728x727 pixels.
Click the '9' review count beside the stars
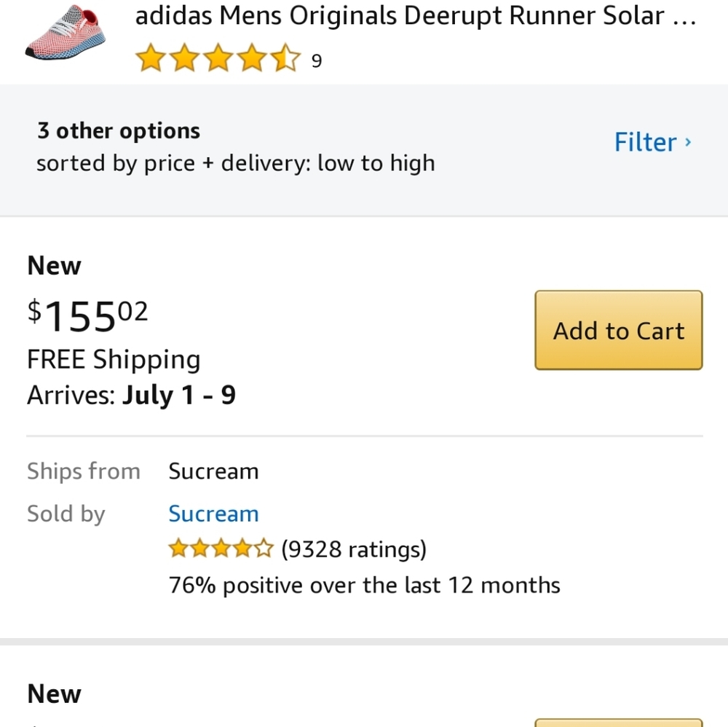click(316, 61)
